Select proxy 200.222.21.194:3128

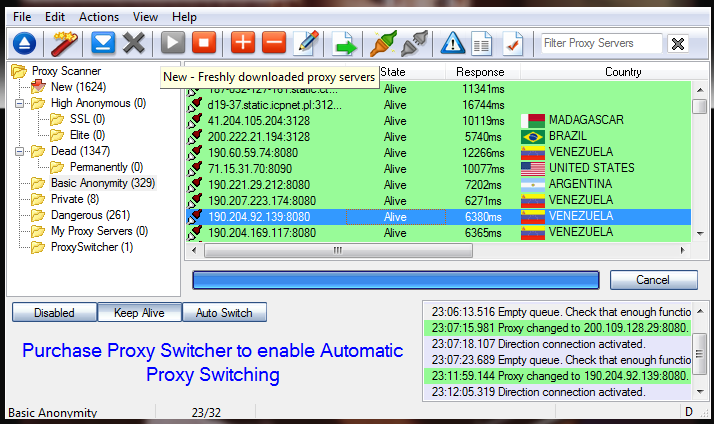pyautogui.click(x=439, y=137)
